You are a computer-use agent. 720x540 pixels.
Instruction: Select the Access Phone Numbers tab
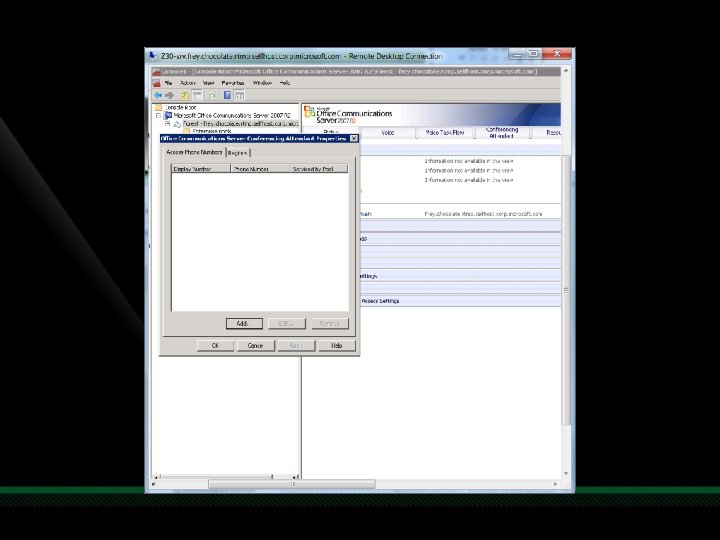tap(194, 152)
